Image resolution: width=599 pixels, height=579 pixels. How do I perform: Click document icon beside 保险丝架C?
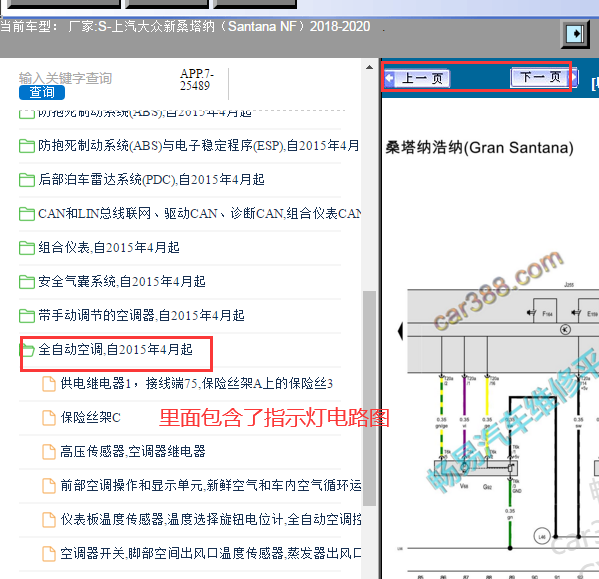(x=49, y=418)
